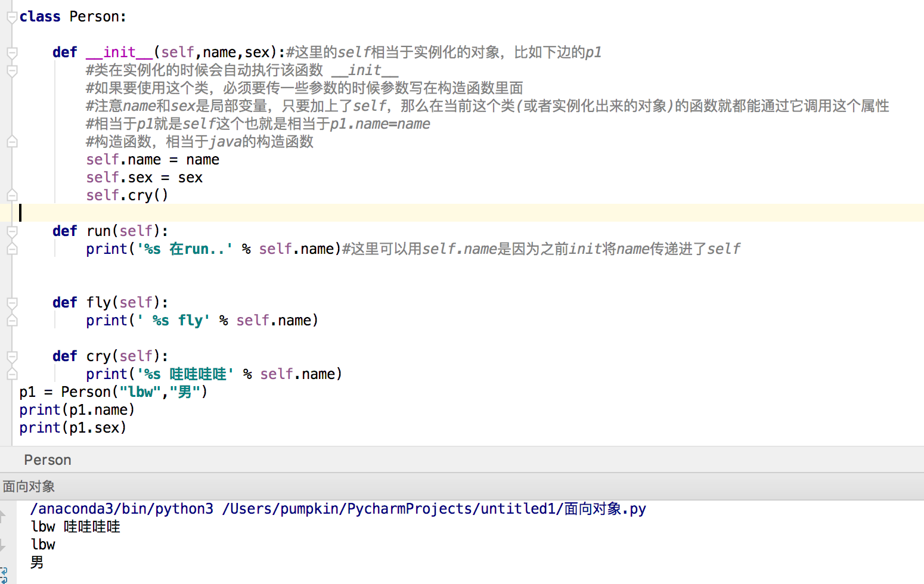Place cursor on the print(p1.name) line
Screen dimensions: 924x584
(x=76, y=409)
